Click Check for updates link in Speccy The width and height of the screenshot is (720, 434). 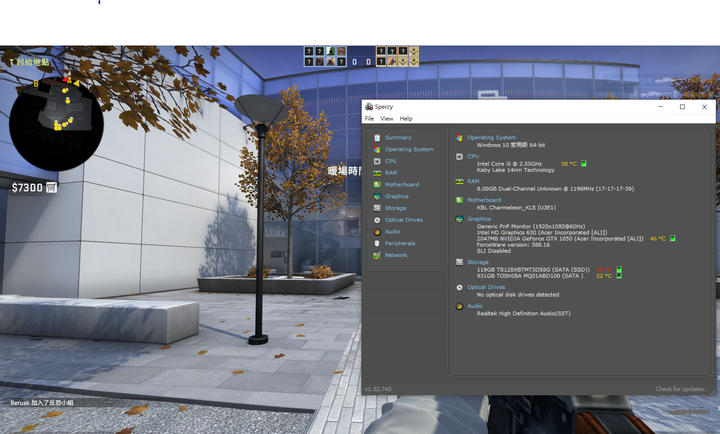click(x=681, y=389)
